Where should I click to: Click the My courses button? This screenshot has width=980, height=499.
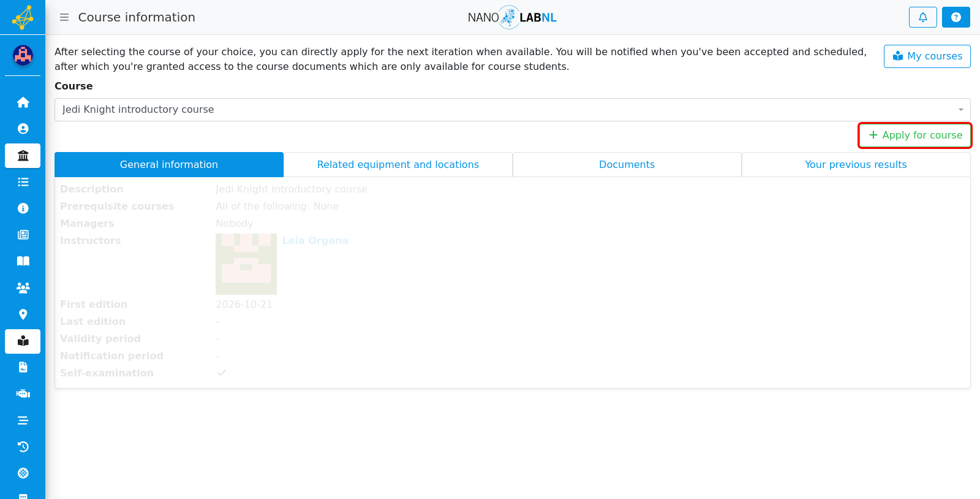[927, 56]
